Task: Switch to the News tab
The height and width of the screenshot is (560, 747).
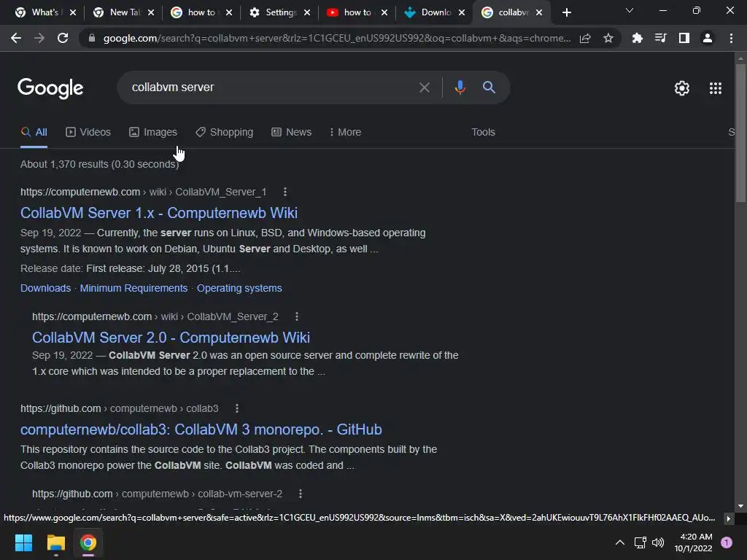Action: (x=292, y=133)
